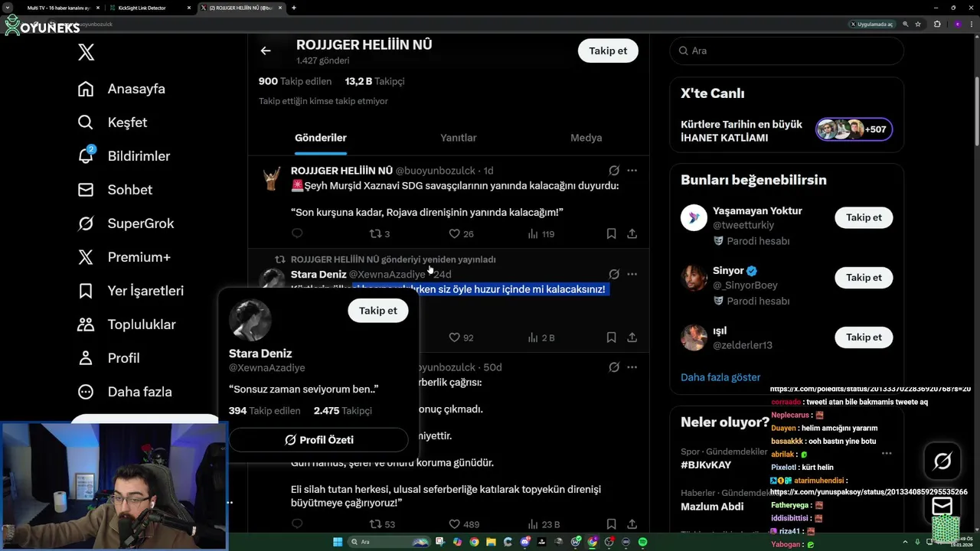Viewport: 980px width, 551px height.
Task: Switch to the Yanıtlar tab
Action: tap(459, 138)
